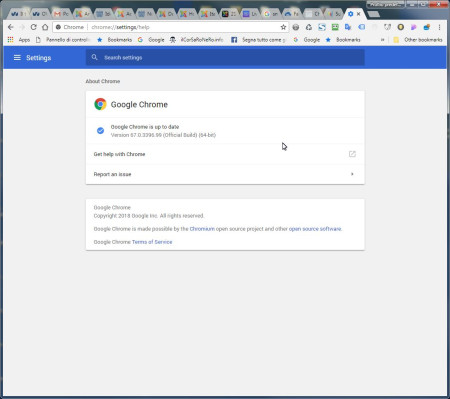Follow the Chromium link
Viewport: 450px width, 399px height.
(202, 229)
